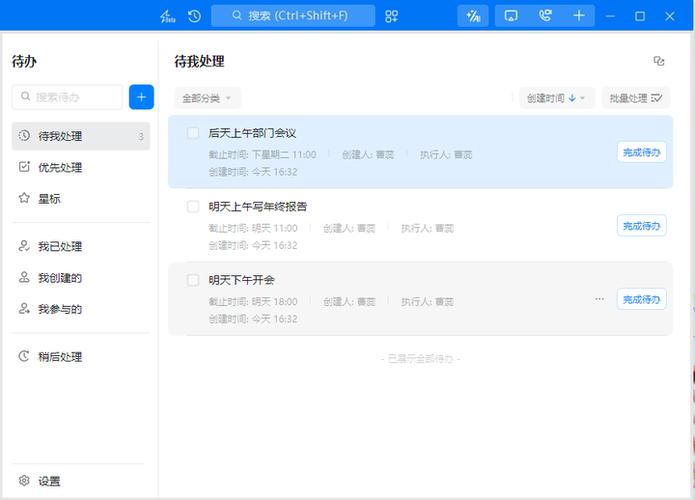The height and width of the screenshot is (500, 695).
Task: Click the clock icon beside 稍后处理
Action: pyautogui.click(x=24, y=356)
